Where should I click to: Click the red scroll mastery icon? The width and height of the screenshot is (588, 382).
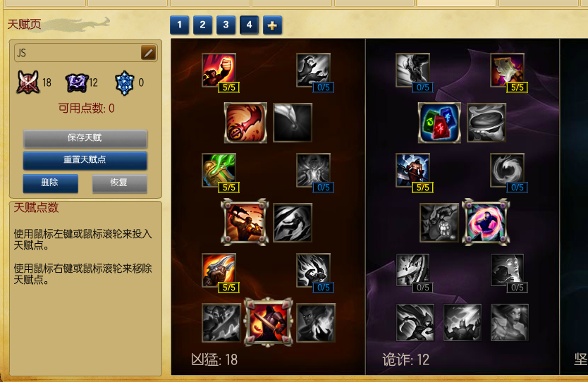(x=245, y=123)
